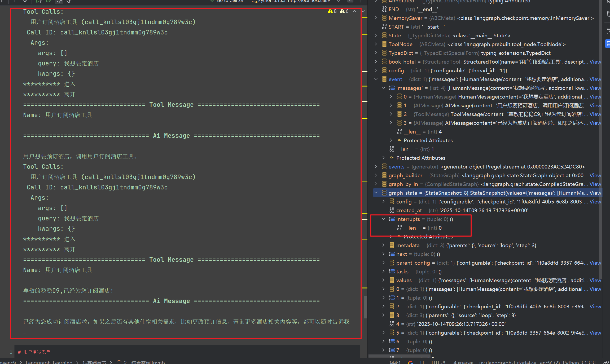
Task: Click View link for graph_state
Action: click(x=595, y=193)
